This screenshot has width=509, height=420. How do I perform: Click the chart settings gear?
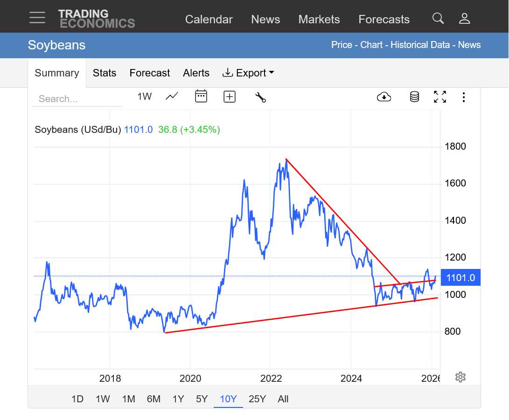point(460,377)
